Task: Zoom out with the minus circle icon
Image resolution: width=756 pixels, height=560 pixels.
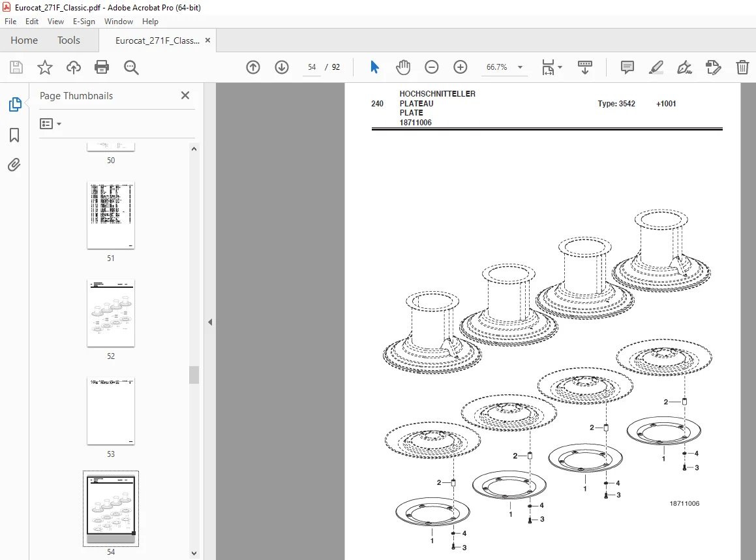Action: 432,67
